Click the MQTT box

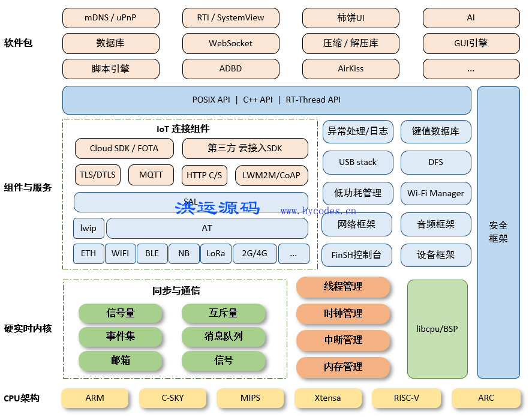151,175
